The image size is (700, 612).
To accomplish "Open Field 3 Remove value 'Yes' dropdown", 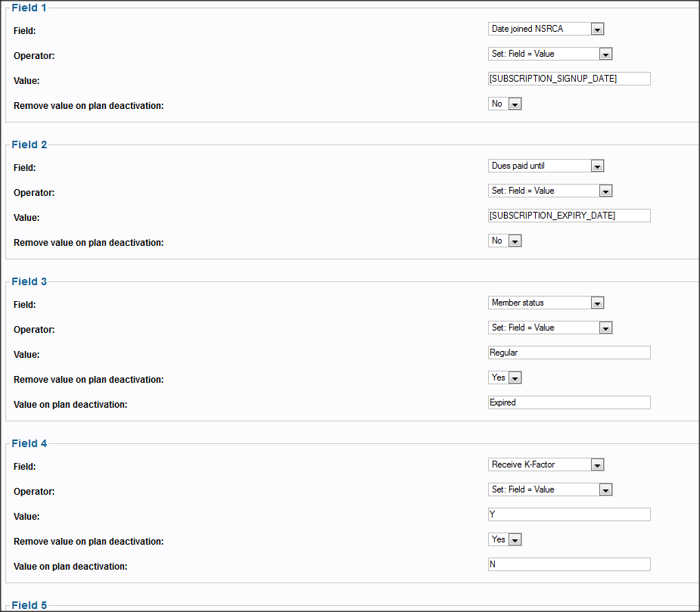I will click(505, 378).
